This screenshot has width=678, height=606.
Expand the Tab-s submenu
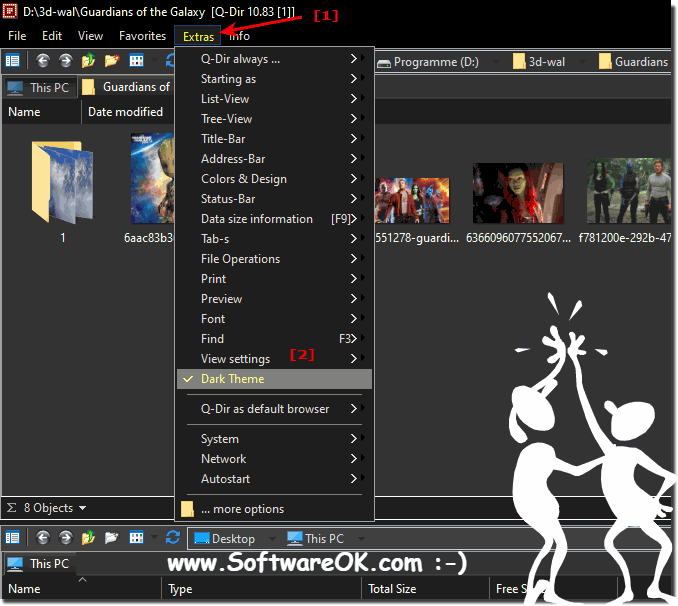pyautogui.click(x=275, y=239)
